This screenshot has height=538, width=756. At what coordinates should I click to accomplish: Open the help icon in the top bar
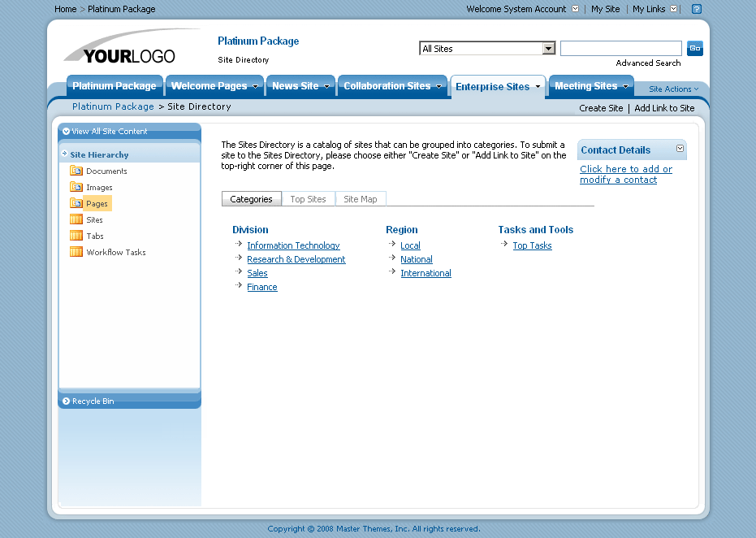point(696,9)
